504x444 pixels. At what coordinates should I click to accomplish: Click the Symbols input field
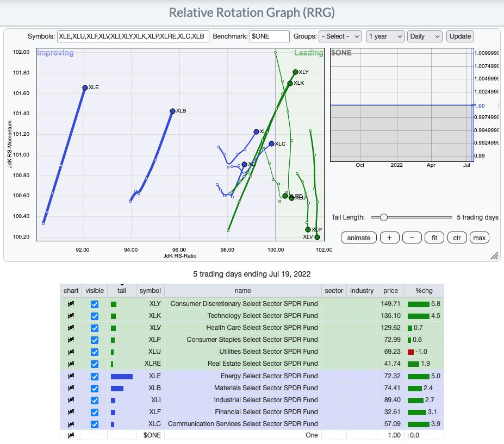pos(133,36)
